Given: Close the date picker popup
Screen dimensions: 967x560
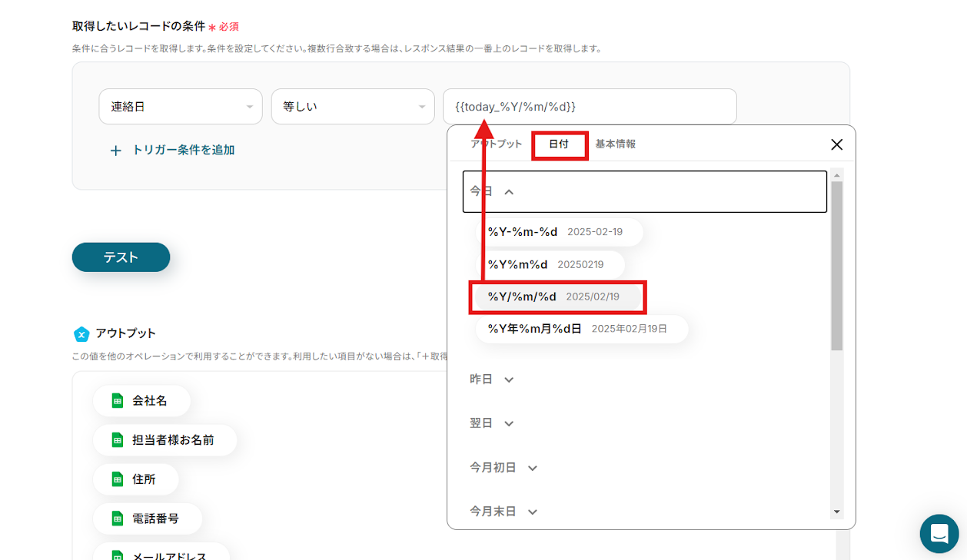Looking at the screenshot, I should coord(837,144).
